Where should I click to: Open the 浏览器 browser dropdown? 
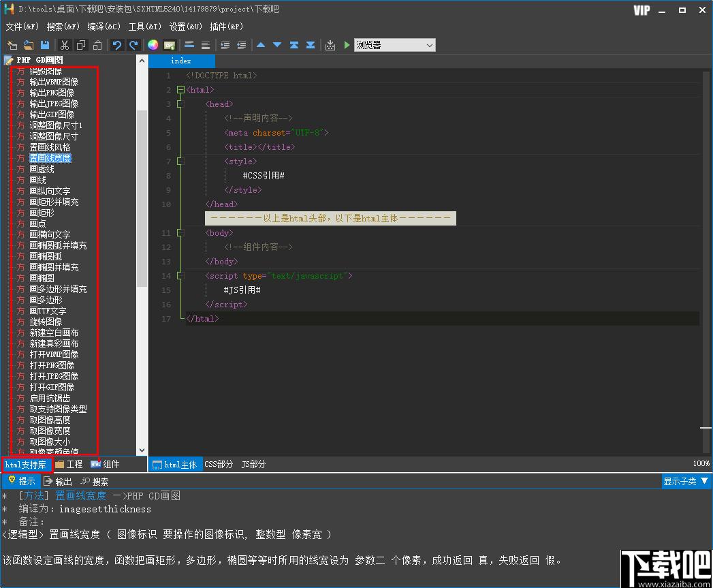pyautogui.click(x=395, y=45)
